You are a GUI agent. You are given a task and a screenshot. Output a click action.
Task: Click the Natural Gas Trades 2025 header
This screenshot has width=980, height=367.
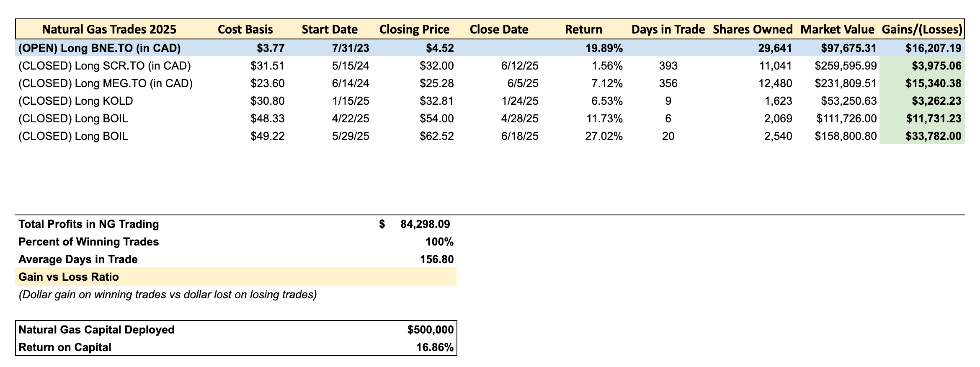pyautogui.click(x=109, y=29)
